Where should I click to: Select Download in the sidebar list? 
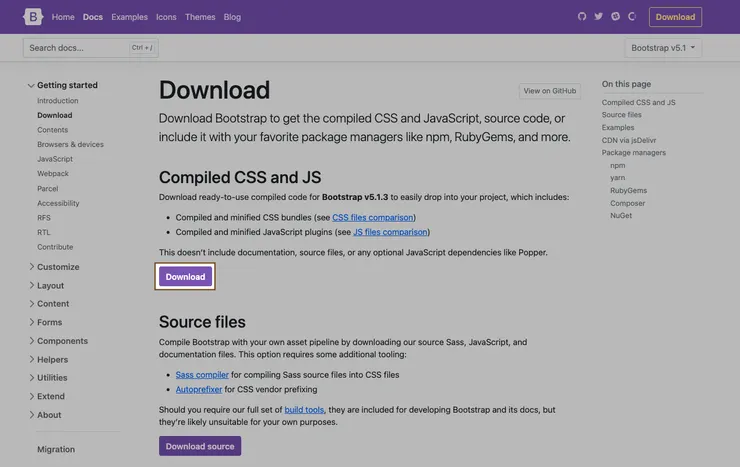[55, 115]
